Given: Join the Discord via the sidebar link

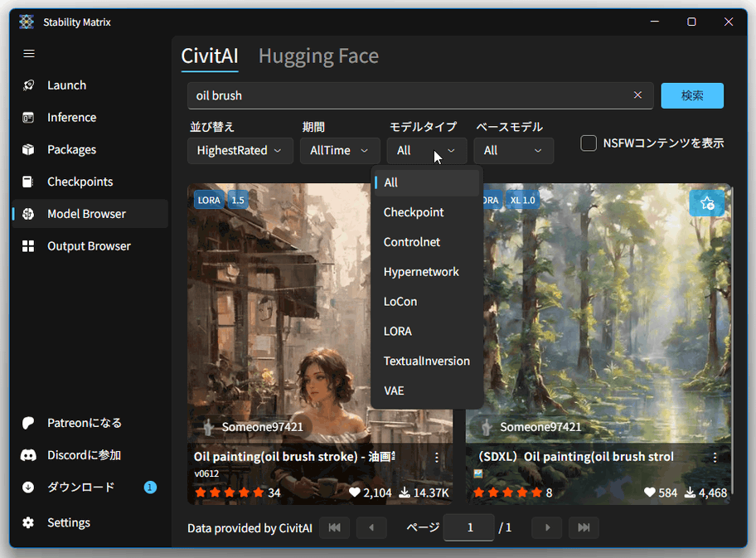Looking at the screenshot, I should 90,455.
